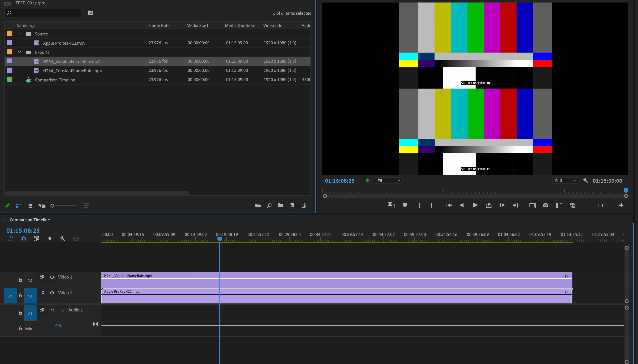
Task: Sort by the Frame Rate column header
Action: tap(159, 25)
